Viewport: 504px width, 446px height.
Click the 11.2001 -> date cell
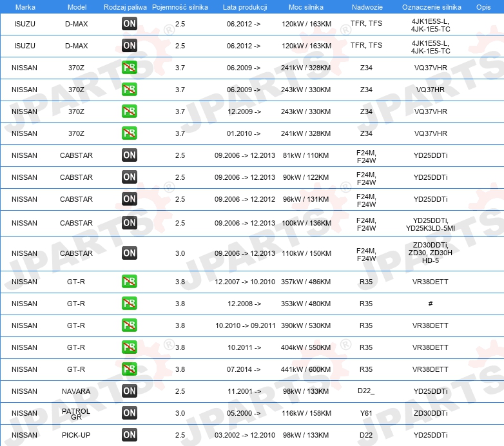244,391
